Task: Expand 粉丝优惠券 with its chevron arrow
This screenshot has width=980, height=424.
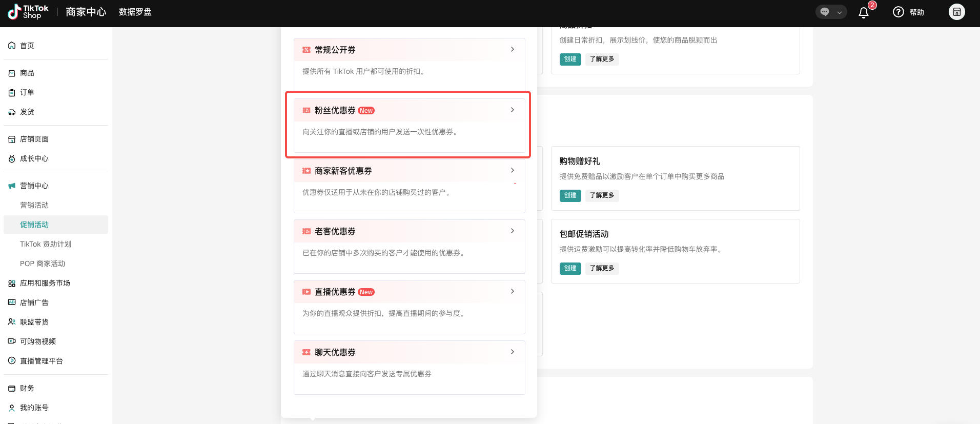Action: click(512, 110)
